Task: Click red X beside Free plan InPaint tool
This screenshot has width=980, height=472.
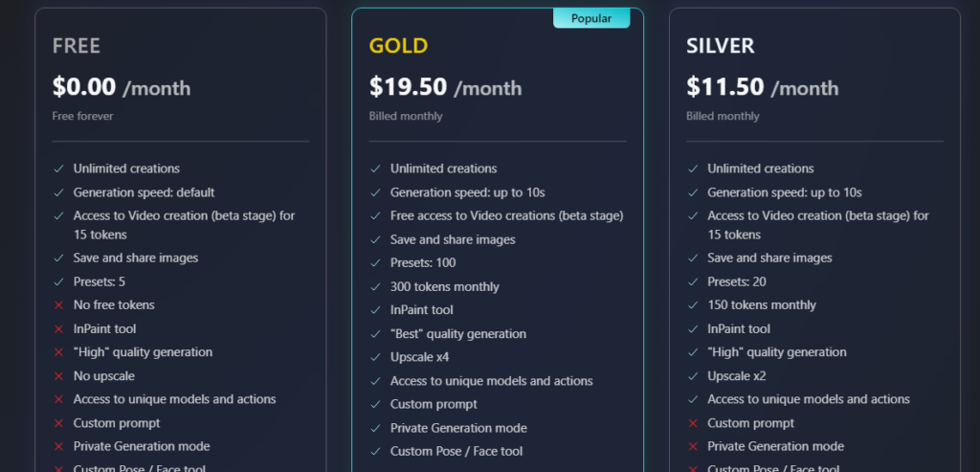Action: coord(58,328)
